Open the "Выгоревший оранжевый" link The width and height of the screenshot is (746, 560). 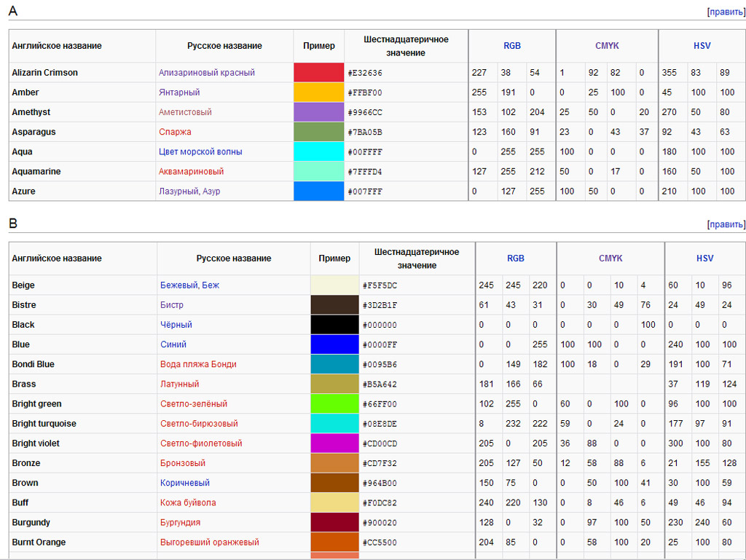pyautogui.click(x=210, y=543)
